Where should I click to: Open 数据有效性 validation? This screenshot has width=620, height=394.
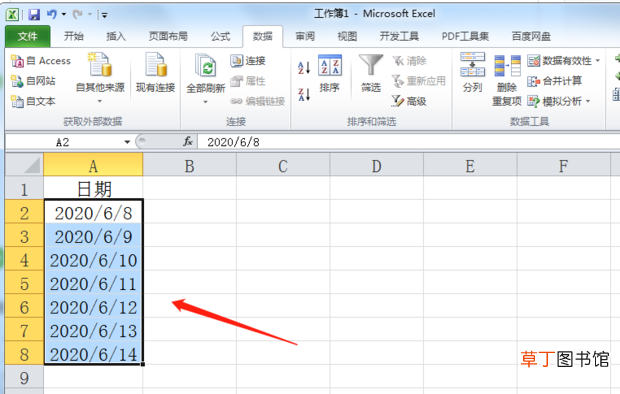point(560,61)
